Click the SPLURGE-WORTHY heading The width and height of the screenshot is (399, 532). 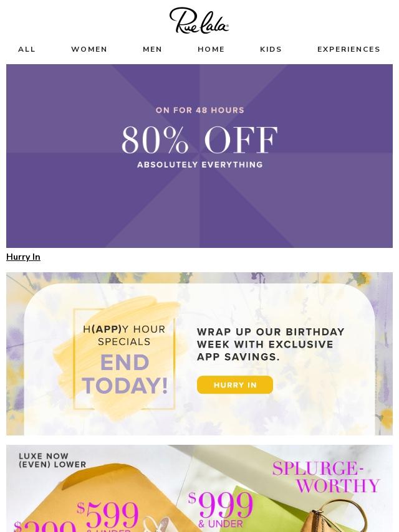326,477
